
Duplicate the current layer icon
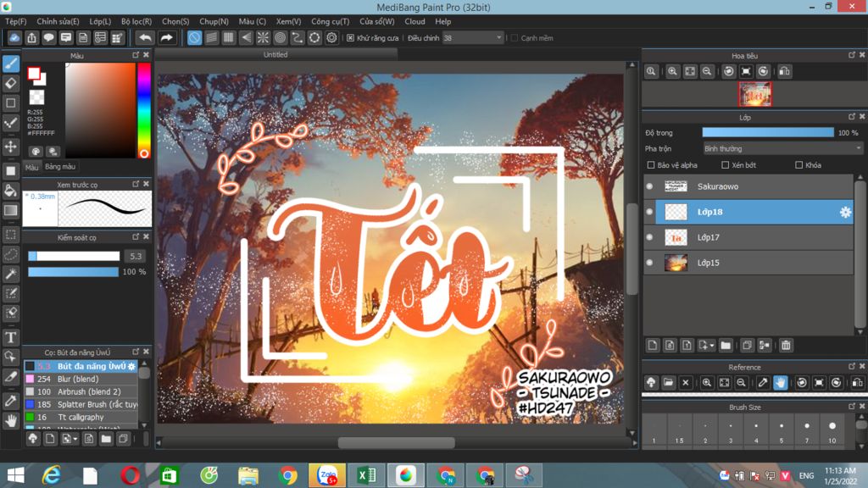(x=747, y=346)
